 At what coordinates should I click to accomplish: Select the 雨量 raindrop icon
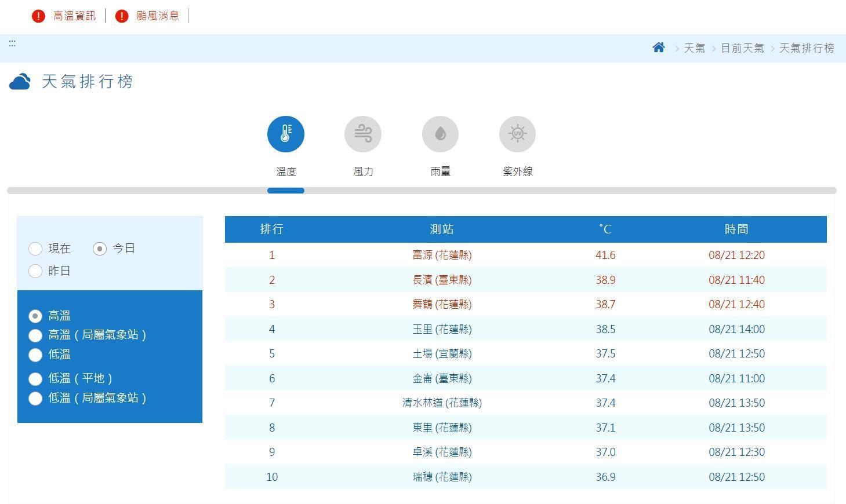coord(440,134)
